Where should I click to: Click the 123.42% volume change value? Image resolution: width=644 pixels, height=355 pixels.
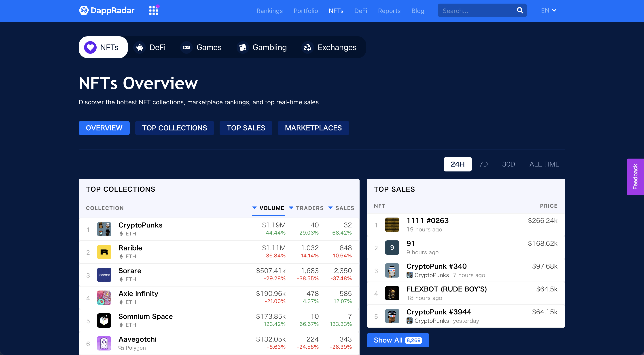(275, 324)
